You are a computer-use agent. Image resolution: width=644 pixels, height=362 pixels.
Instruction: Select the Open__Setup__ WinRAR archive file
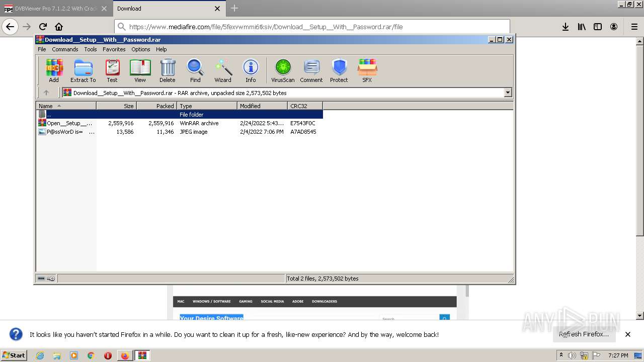point(180,123)
